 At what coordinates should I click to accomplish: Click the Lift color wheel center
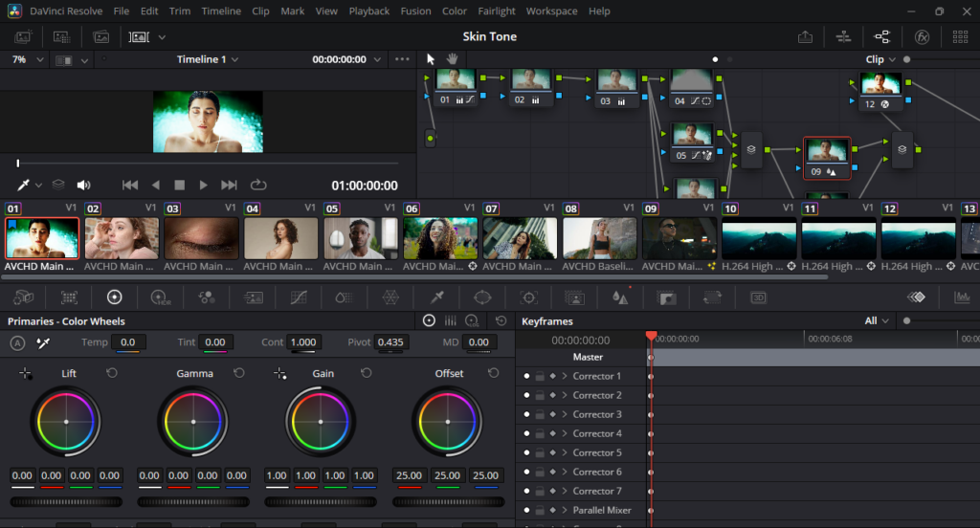tap(66, 422)
